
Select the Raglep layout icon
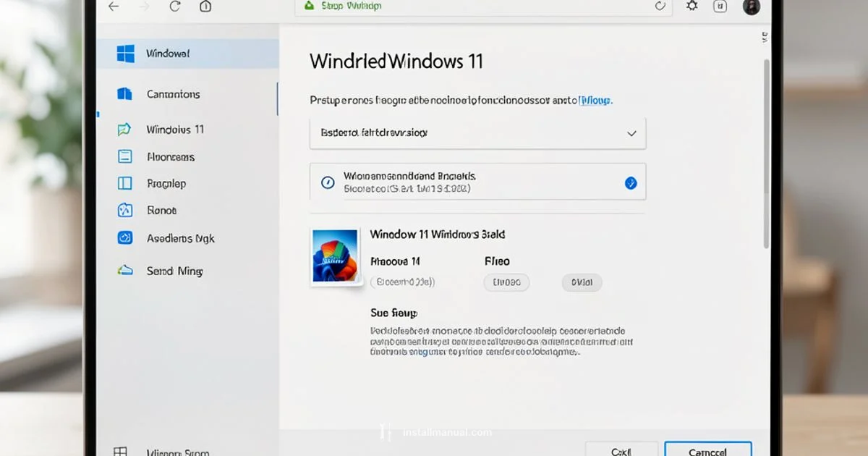point(126,183)
